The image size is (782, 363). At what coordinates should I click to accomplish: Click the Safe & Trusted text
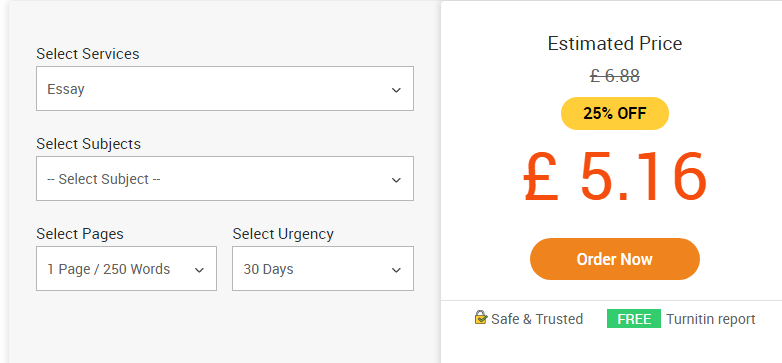537,319
